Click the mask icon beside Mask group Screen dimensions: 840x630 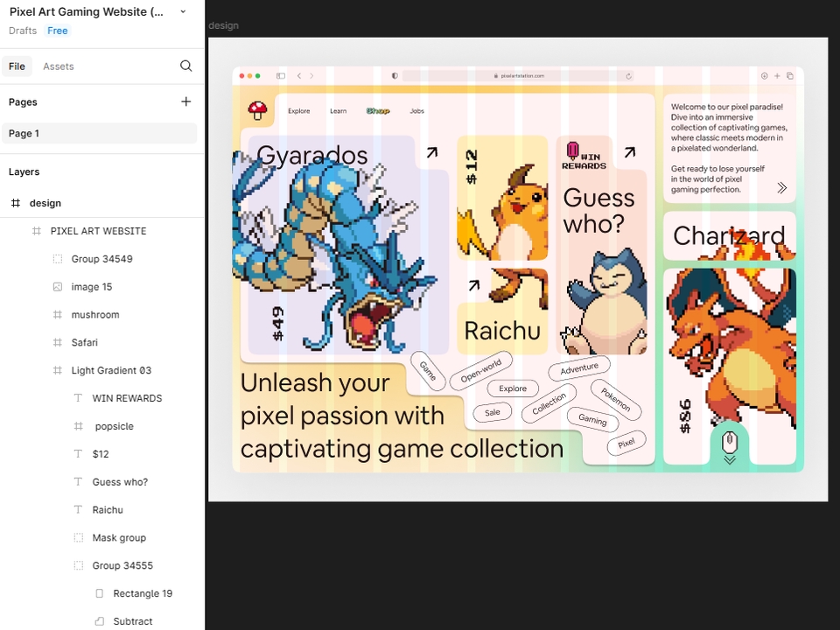[x=78, y=537]
